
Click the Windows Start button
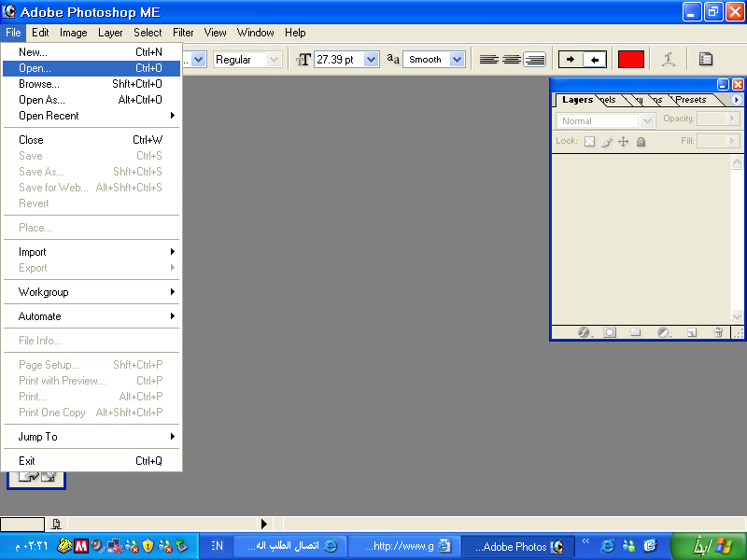tap(709, 546)
